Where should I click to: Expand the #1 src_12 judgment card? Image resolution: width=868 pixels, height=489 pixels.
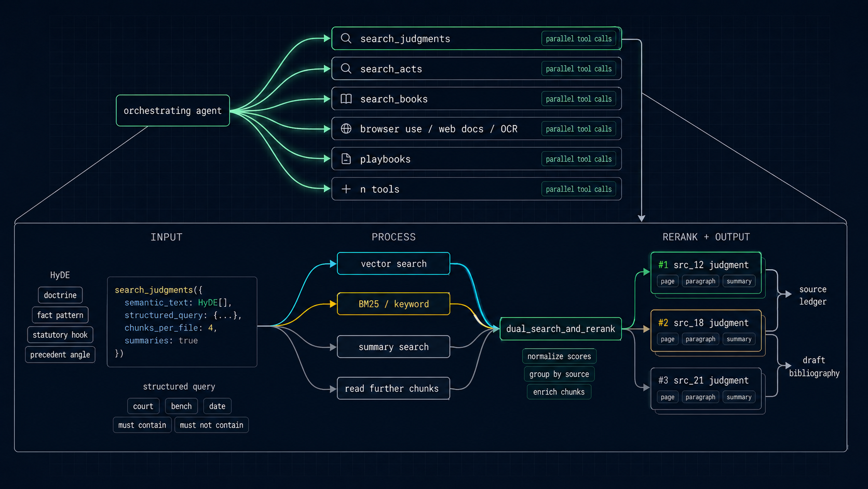tap(705, 265)
